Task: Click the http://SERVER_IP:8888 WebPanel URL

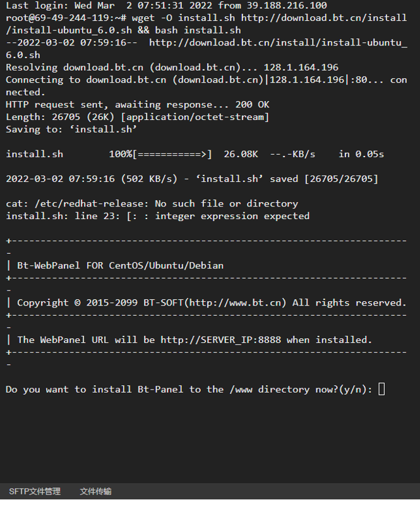Action: point(221,340)
